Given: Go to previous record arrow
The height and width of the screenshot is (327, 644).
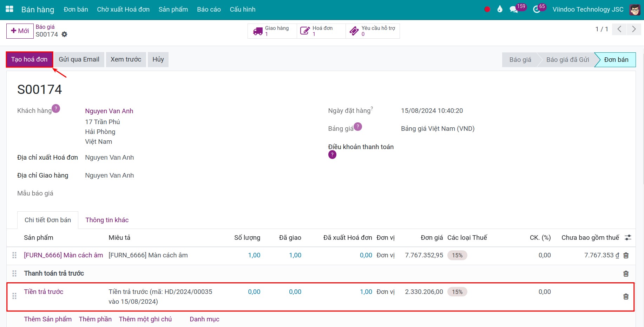Looking at the screenshot, I should (x=619, y=29).
